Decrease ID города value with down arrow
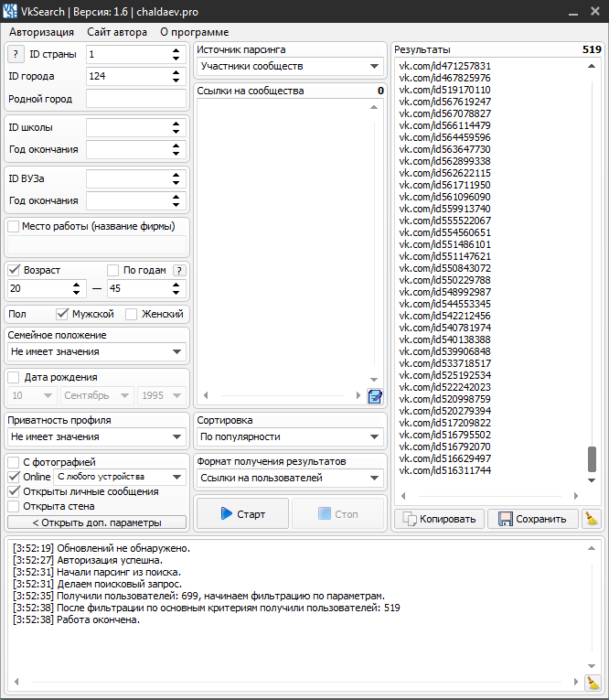 (176, 81)
